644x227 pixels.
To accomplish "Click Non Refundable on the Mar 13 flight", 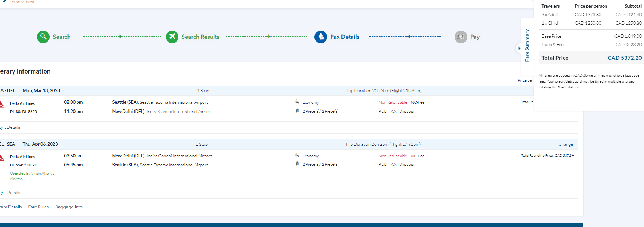I will 393,102.
